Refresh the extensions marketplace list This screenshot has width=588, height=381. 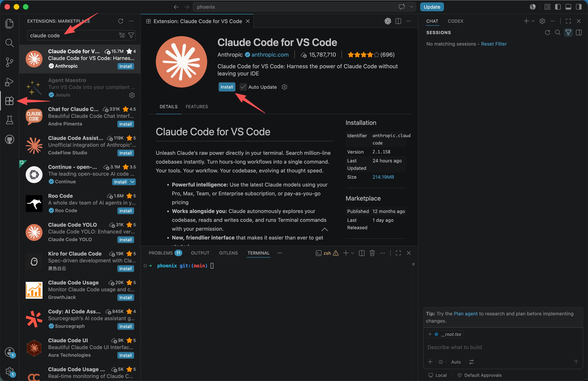pos(121,21)
